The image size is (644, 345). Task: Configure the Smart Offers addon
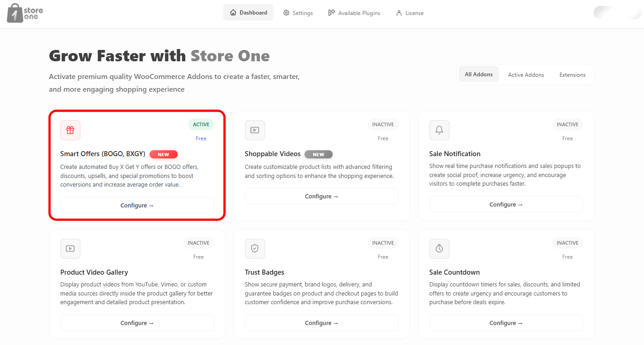[137, 205]
